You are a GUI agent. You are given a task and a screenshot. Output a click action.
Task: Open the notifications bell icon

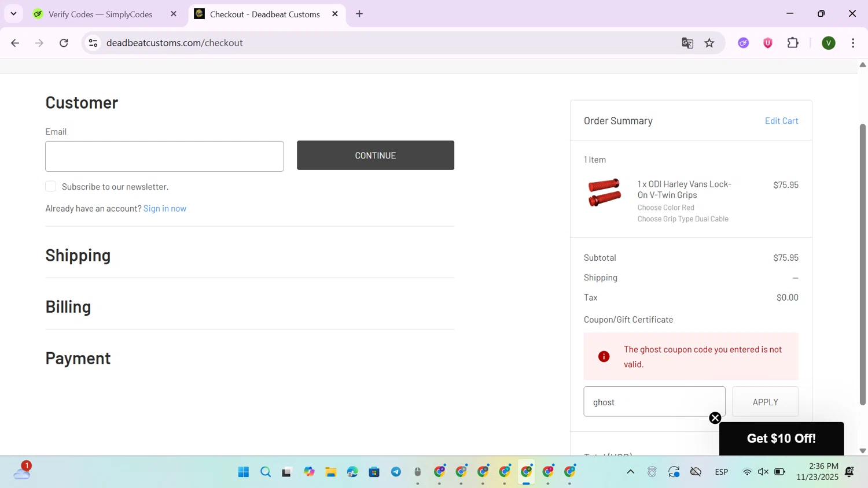pos(850,472)
